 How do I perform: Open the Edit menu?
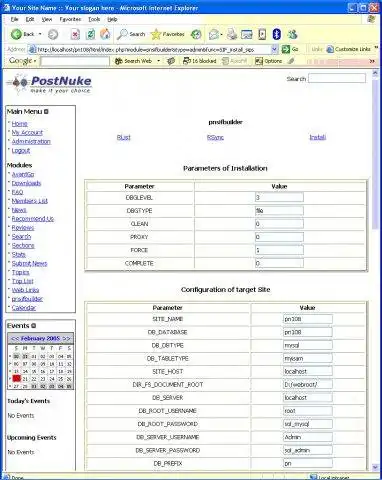coord(30,19)
